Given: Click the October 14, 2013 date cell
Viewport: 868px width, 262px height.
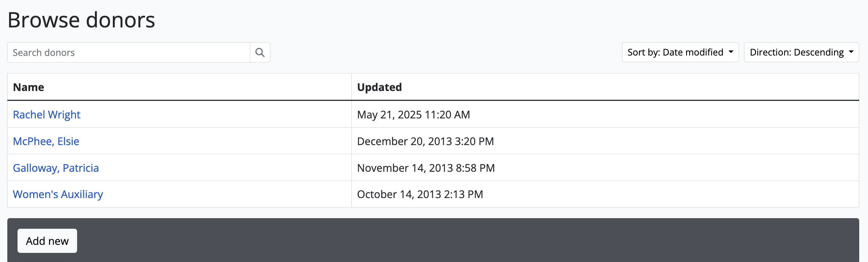Looking at the screenshot, I should click(420, 194).
